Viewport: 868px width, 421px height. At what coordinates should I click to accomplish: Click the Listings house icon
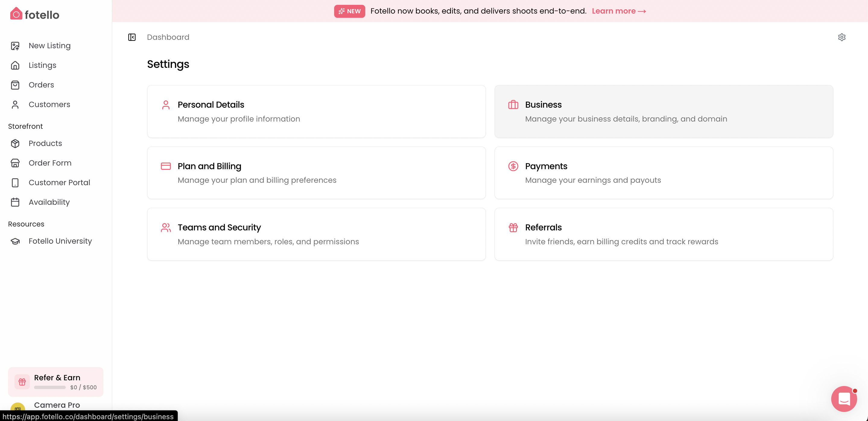[15, 65]
